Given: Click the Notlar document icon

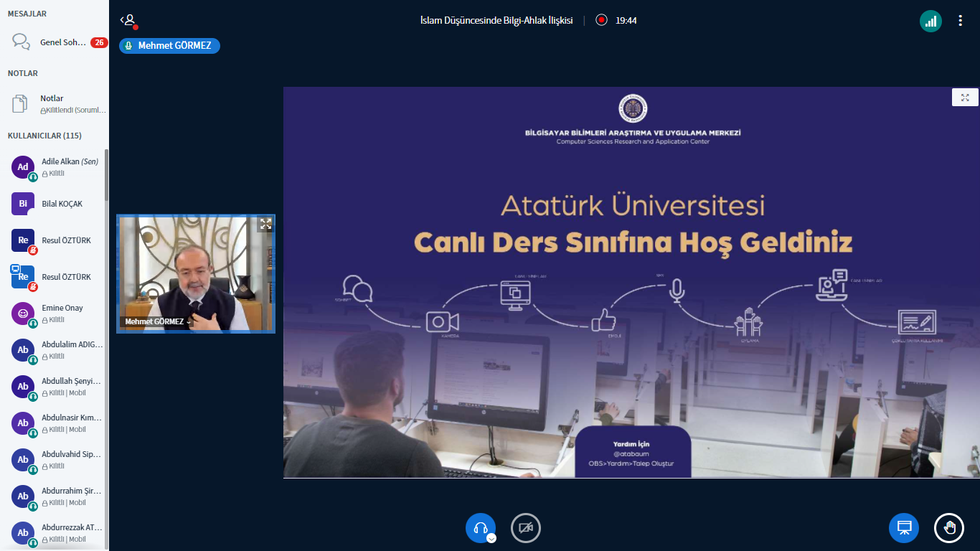Looking at the screenshot, I should 20,104.
